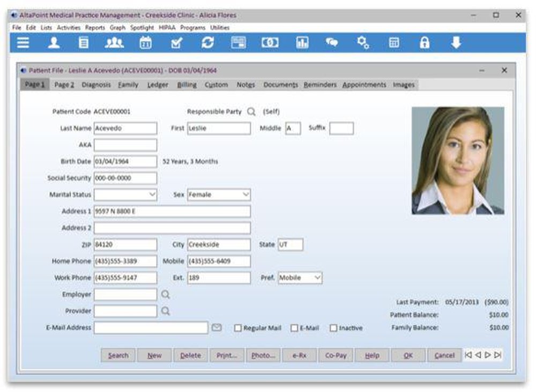Click the OK button
The height and width of the screenshot is (392, 536).
point(408,356)
